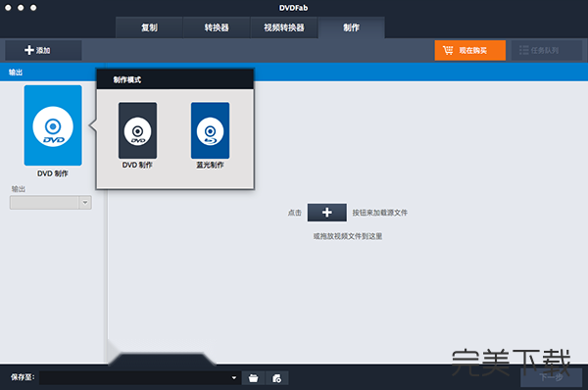Image resolution: width=588 pixels, height=390 pixels.
Task: Click the ISO image output icon
Action: 276,378
